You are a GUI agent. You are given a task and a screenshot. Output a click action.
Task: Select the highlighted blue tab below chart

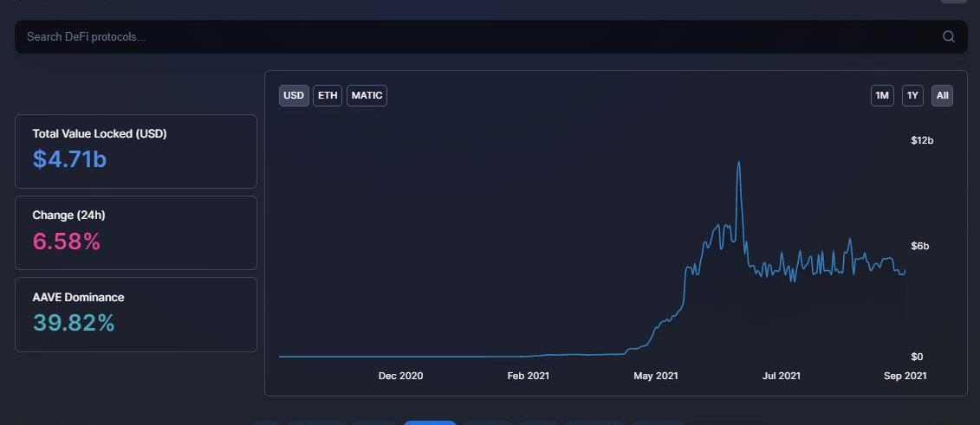[430, 422]
